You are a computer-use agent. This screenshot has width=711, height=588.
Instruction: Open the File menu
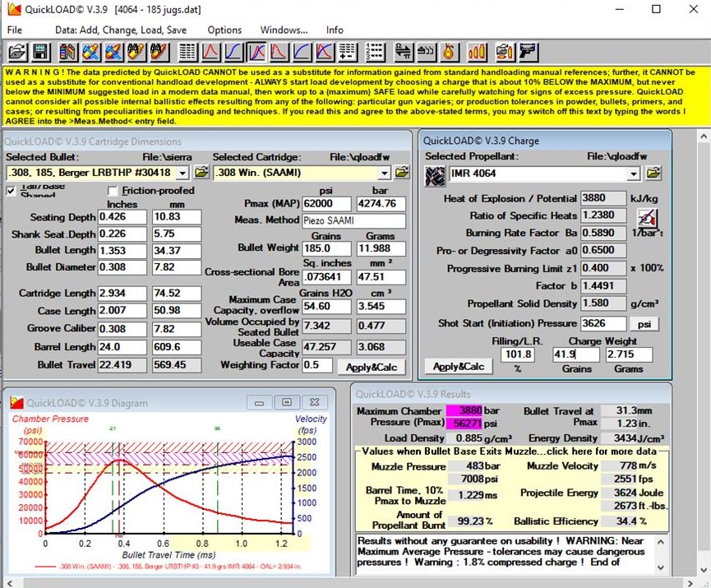15,30
